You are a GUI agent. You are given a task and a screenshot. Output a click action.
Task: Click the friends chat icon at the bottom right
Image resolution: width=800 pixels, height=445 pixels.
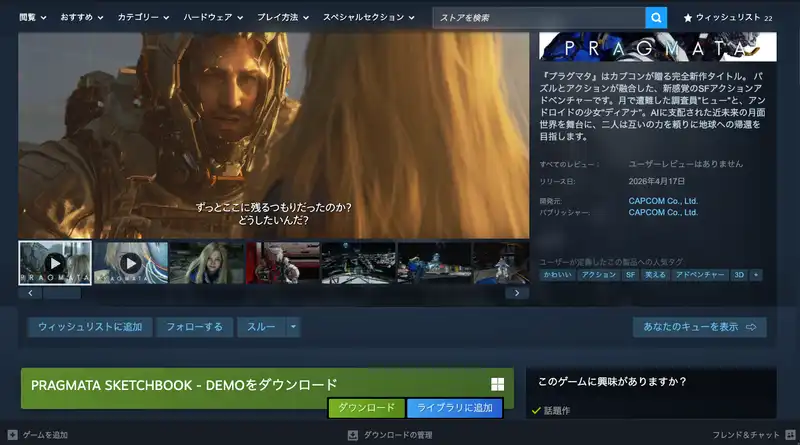coord(790,435)
